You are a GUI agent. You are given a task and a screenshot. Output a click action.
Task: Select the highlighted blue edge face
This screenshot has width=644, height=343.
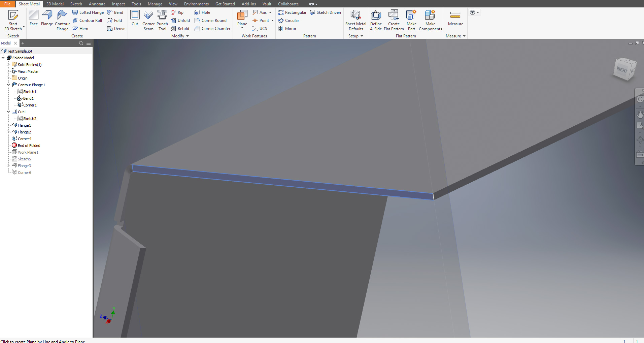tap(283, 182)
